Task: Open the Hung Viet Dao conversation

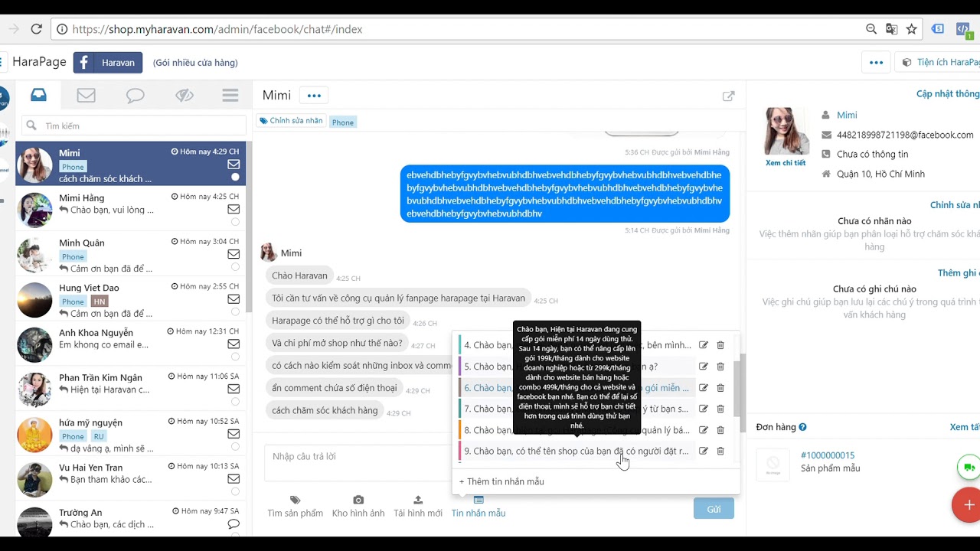Action: coord(130,298)
